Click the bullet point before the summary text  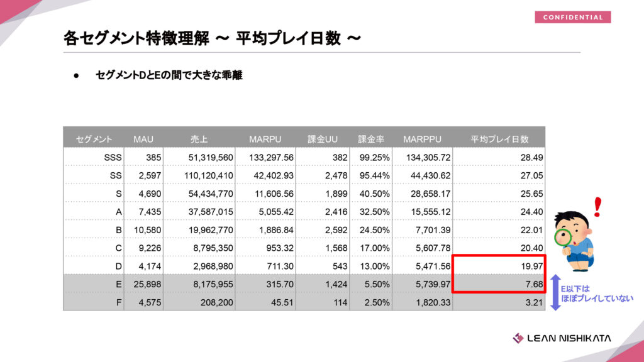point(76,75)
